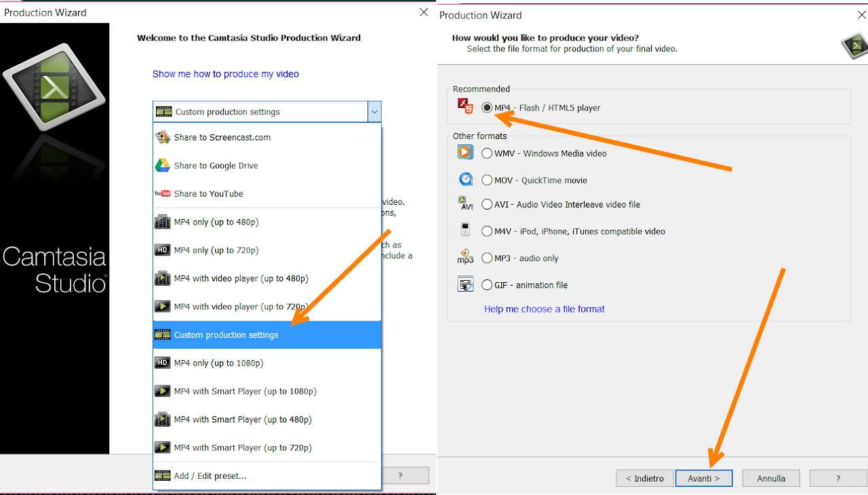868x495 pixels.
Task: Click icon beside MP4 with Smart Player (up to 480p)
Action: tap(163, 419)
